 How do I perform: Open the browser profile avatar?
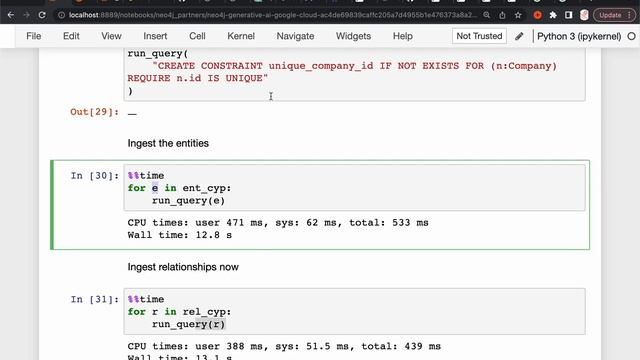pyautogui.click(x=584, y=15)
